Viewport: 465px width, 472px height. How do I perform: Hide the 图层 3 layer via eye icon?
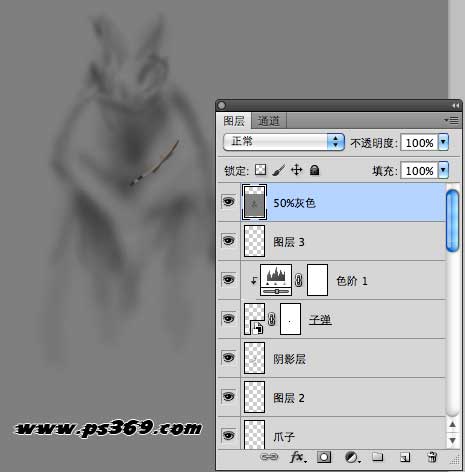pyautogui.click(x=228, y=240)
